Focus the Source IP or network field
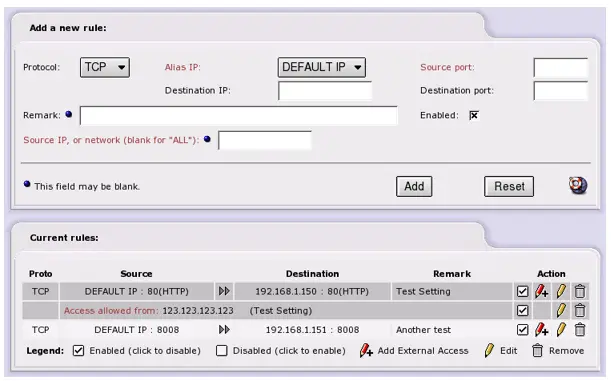611x381 pixels. tap(265, 140)
